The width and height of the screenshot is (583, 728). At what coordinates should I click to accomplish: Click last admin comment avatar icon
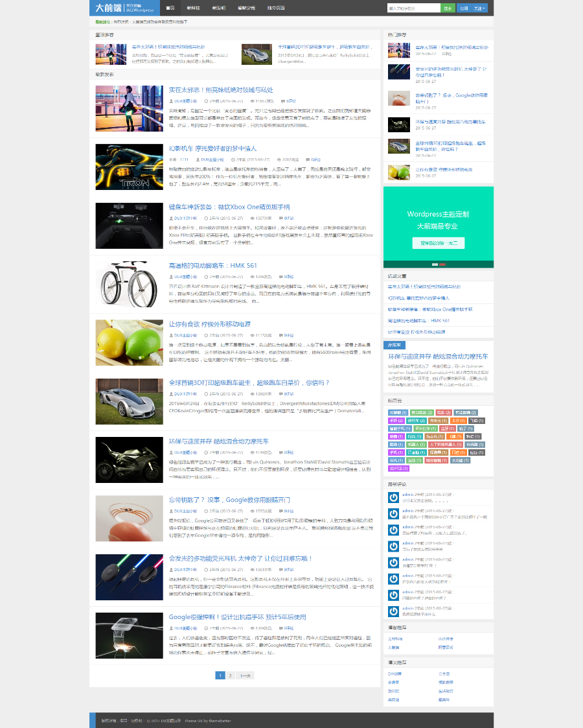pos(393,611)
